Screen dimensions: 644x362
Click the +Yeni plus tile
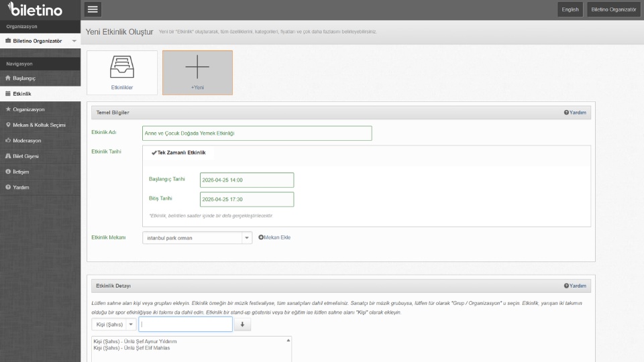(x=197, y=72)
